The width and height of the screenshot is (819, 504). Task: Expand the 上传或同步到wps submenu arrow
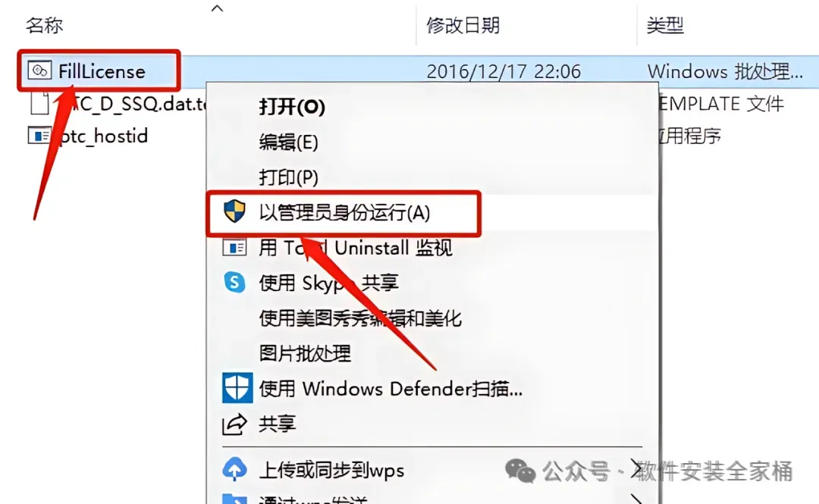636,468
